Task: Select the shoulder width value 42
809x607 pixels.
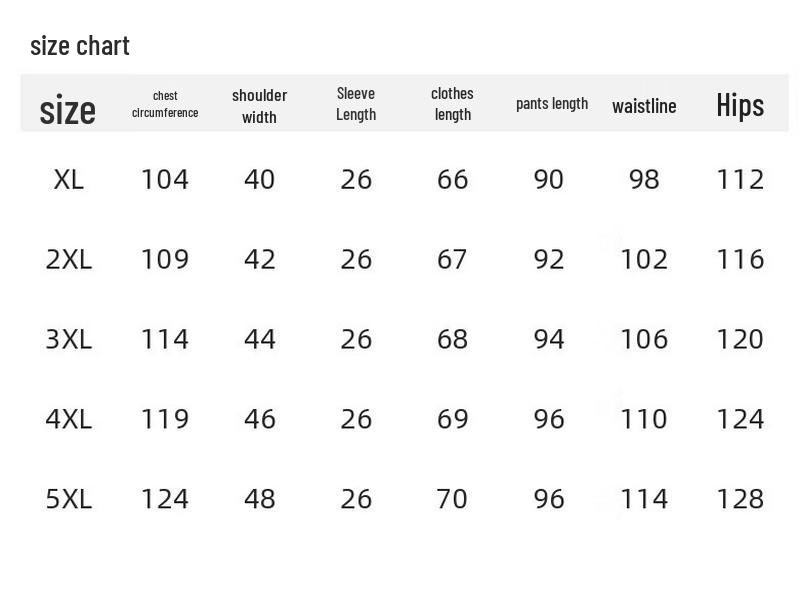Action: click(x=260, y=260)
